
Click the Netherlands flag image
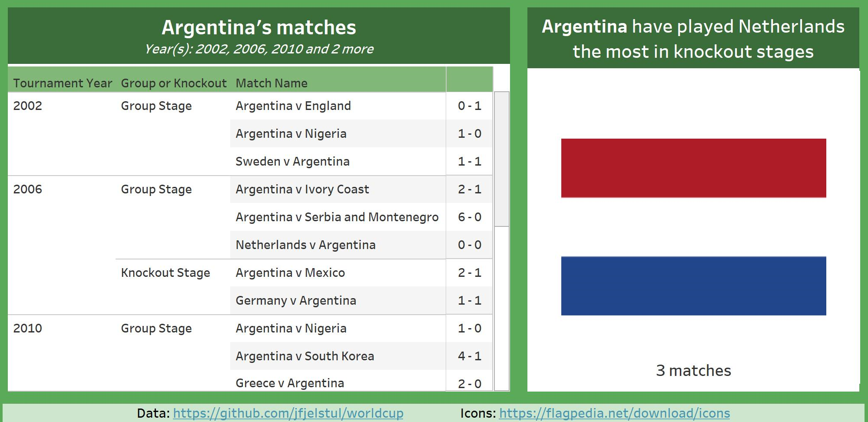click(693, 227)
